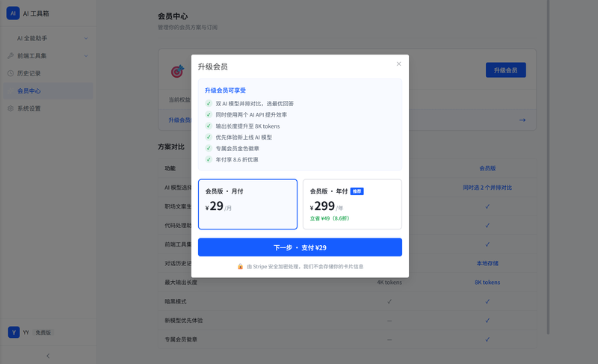Click the 免费版 badge next to YY

point(43,333)
